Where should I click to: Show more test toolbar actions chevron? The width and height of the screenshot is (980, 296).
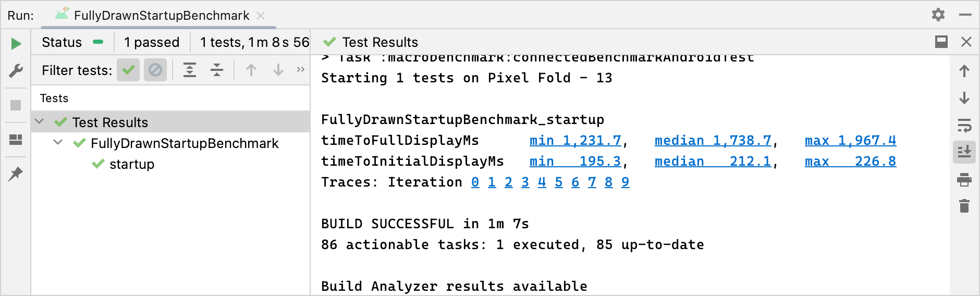click(x=301, y=70)
